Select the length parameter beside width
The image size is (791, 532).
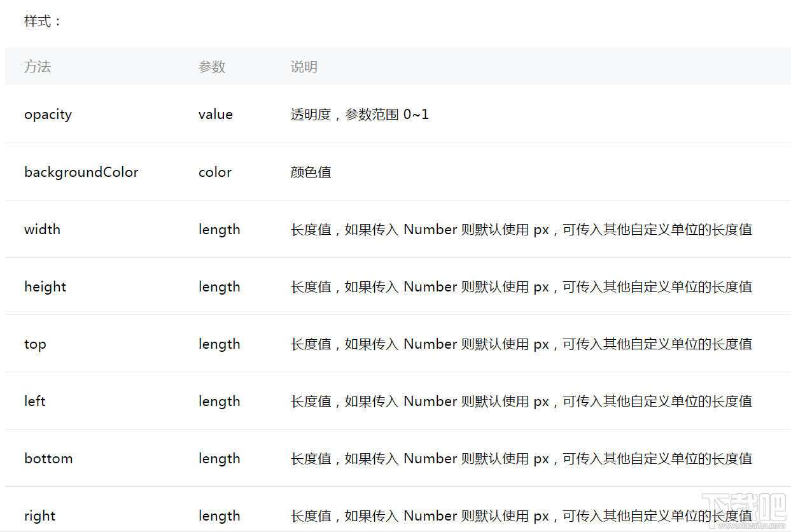219,229
